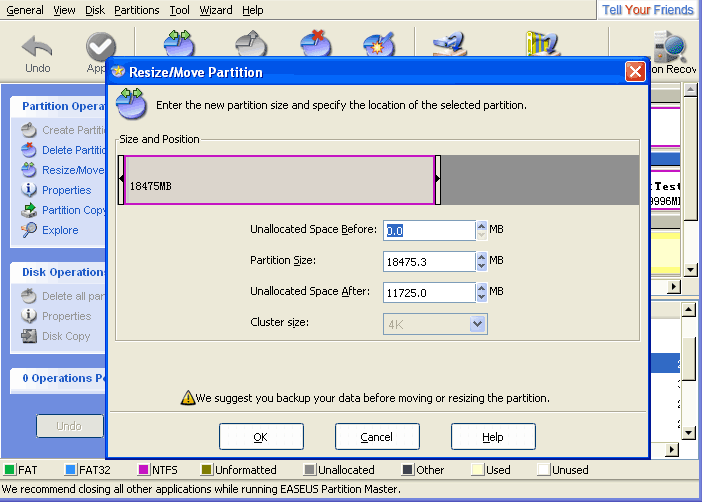The width and height of the screenshot is (702, 502).
Task: Close the Resize/Move Partition dialog
Action: click(x=635, y=72)
